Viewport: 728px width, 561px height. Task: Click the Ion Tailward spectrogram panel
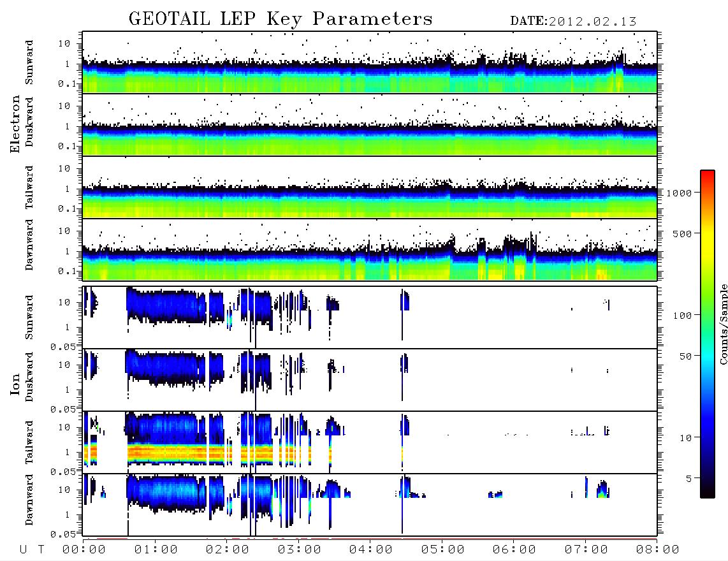(x=370, y=442)
